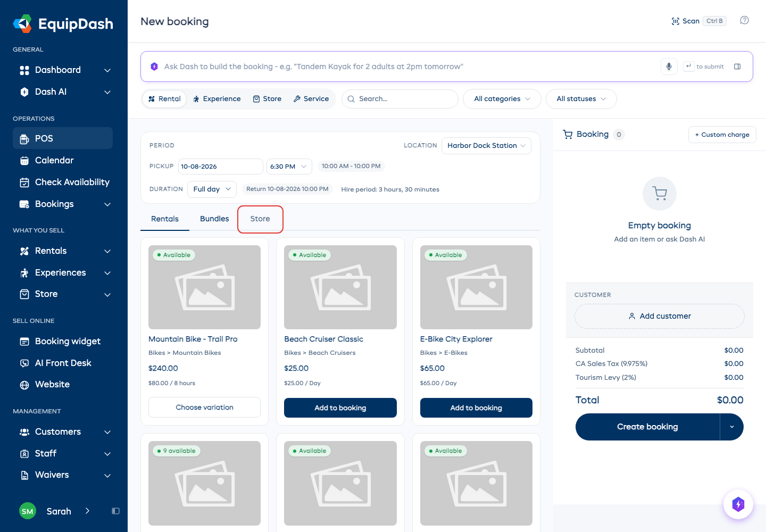Open the 6:30 PM pickup time dropdown
Image resolution: width=766 pixels, height=532 pixels.
[289, 167]
